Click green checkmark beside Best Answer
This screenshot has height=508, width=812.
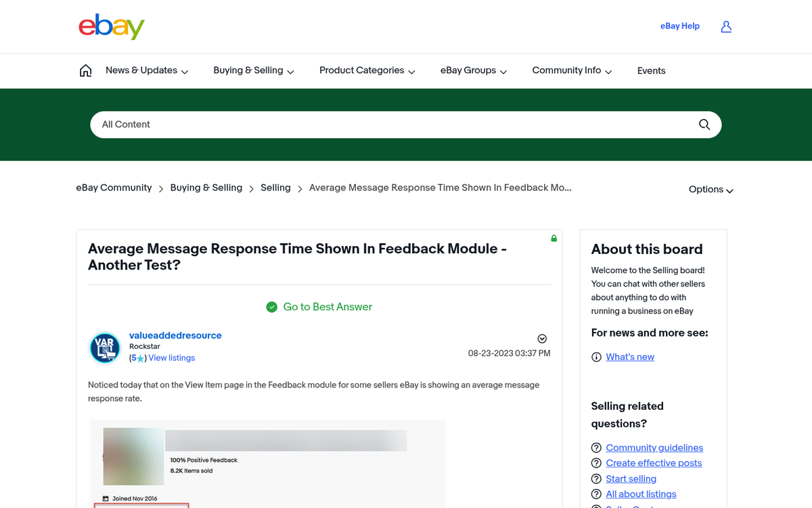click(x=272, y=307)
